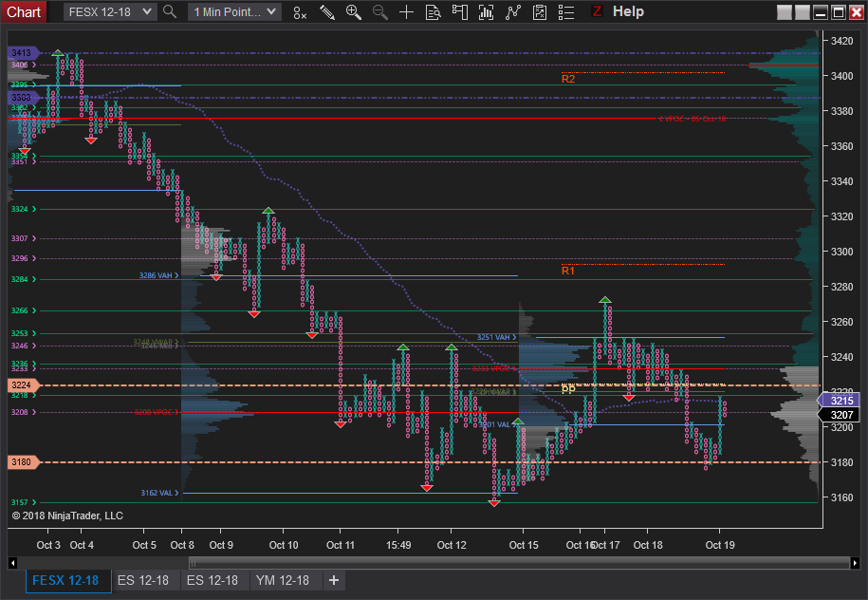The height and width of the screenshot is (600, 868).
Task: Click the 2018 NinjaTrader, LLC copyright text
Action: tap(67, 516)
